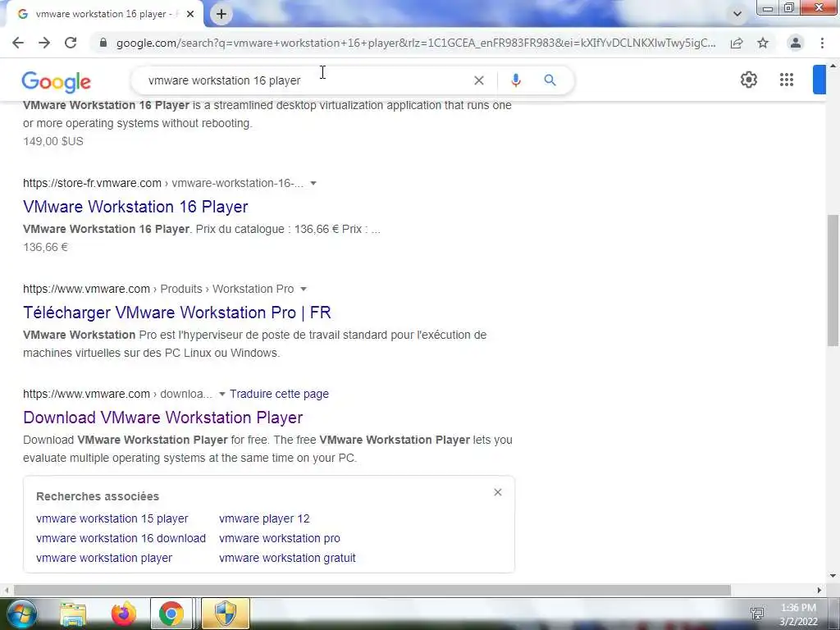Share this page using the share icon
Viewport: 840px width, 630px height.
737,43
